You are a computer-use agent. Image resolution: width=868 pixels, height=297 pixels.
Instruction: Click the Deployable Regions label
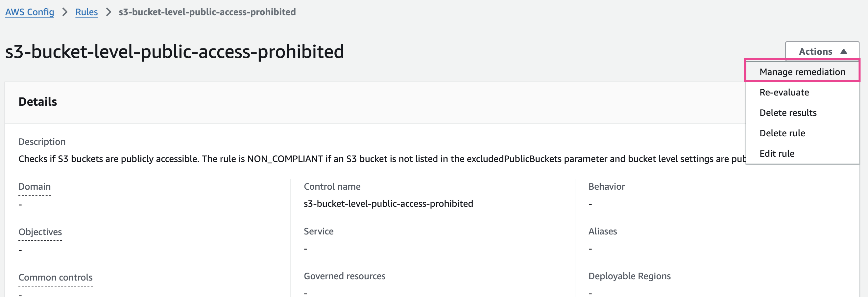[x=629, y=276]
